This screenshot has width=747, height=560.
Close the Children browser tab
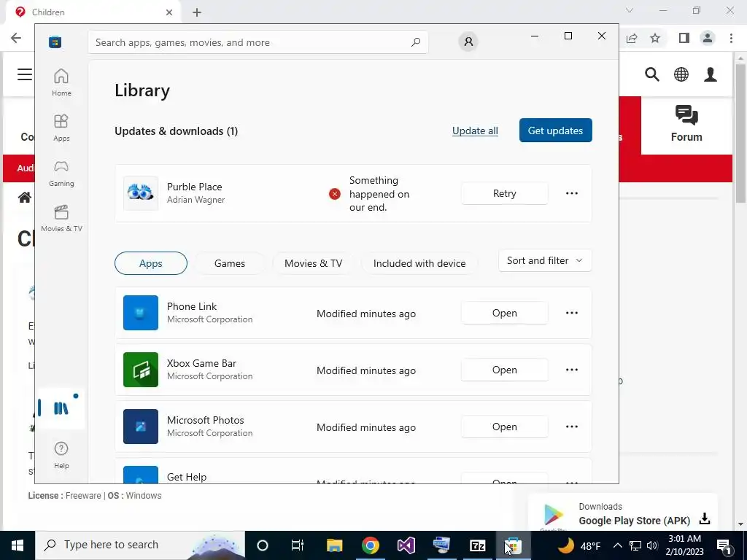pos(169,12)
